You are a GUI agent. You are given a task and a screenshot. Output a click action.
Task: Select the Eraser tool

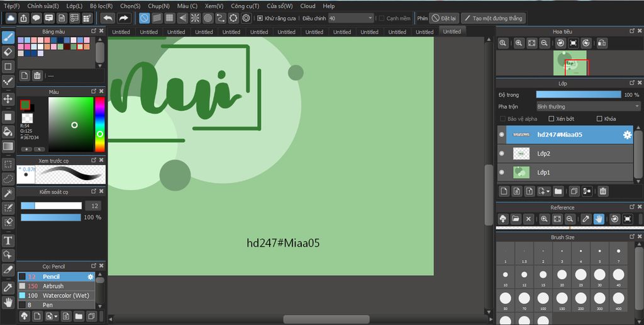8,52
